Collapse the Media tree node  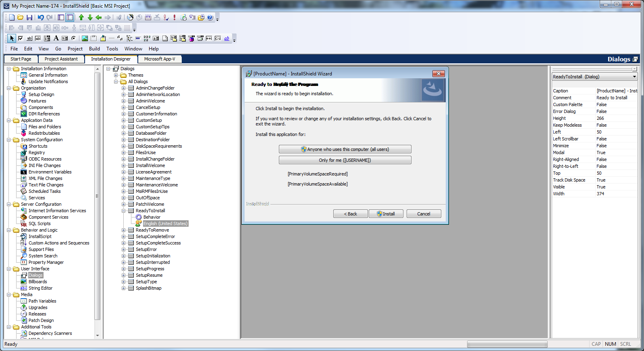9,295
